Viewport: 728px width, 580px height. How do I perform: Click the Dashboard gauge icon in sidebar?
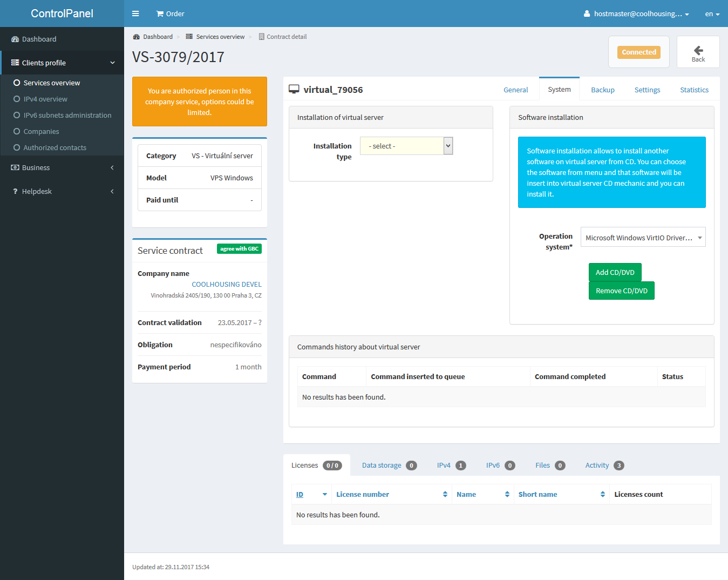(x=15, y=39)
